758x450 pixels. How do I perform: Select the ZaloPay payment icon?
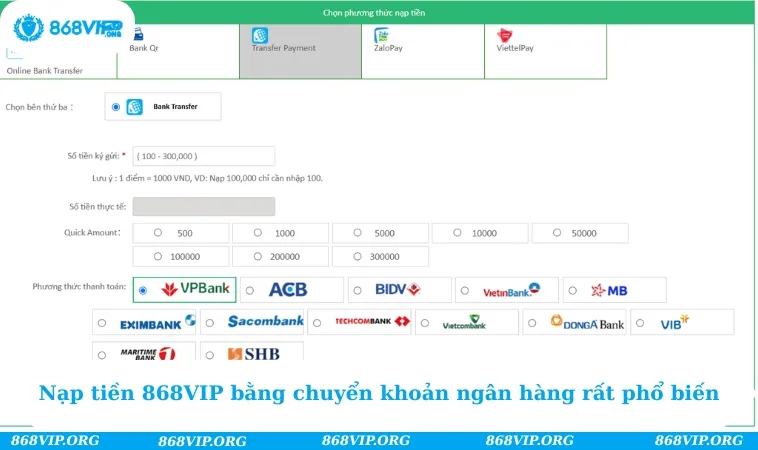tap(382, 35)
